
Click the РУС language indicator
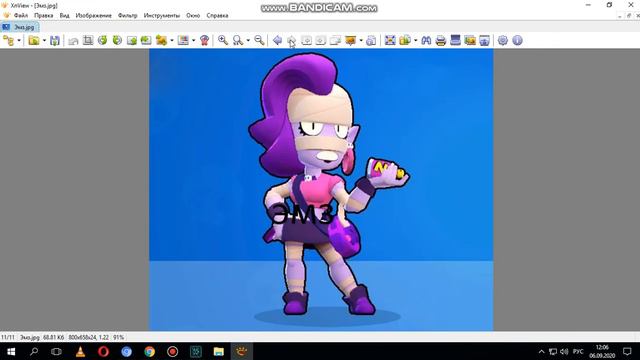[x=578, y=351]
